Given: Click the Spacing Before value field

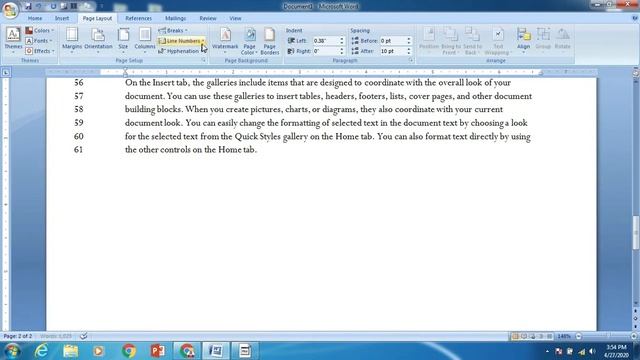Looking at the screenshot, I should pyautogui.click(x=393, y=41).
